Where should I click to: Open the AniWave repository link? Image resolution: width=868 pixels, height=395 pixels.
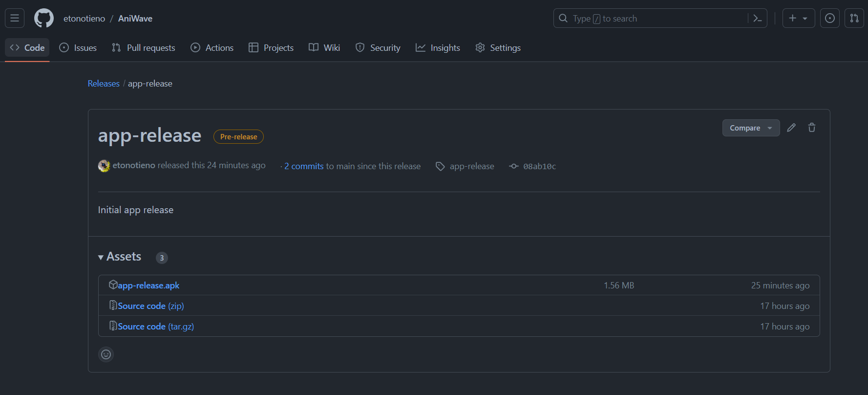click(x=135, y=19)
